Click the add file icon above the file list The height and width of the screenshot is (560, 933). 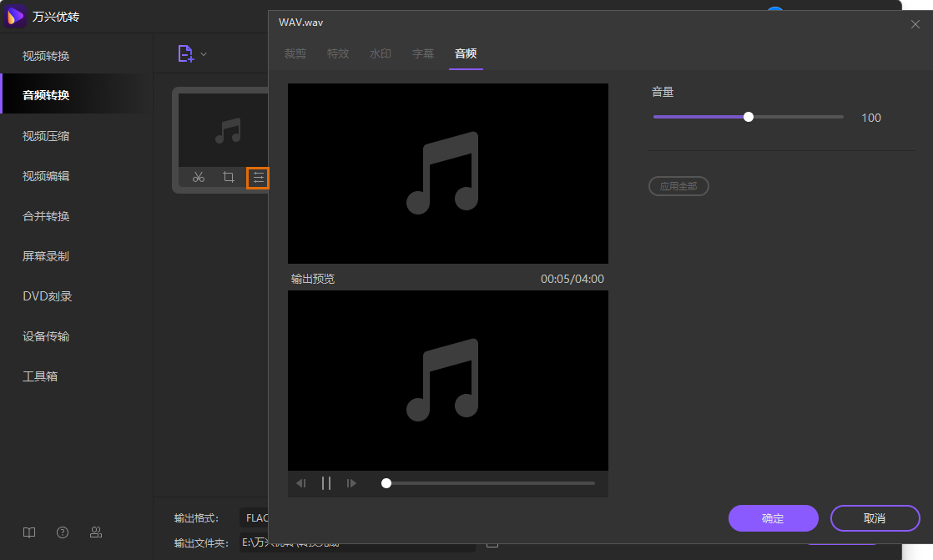(185, 53)
